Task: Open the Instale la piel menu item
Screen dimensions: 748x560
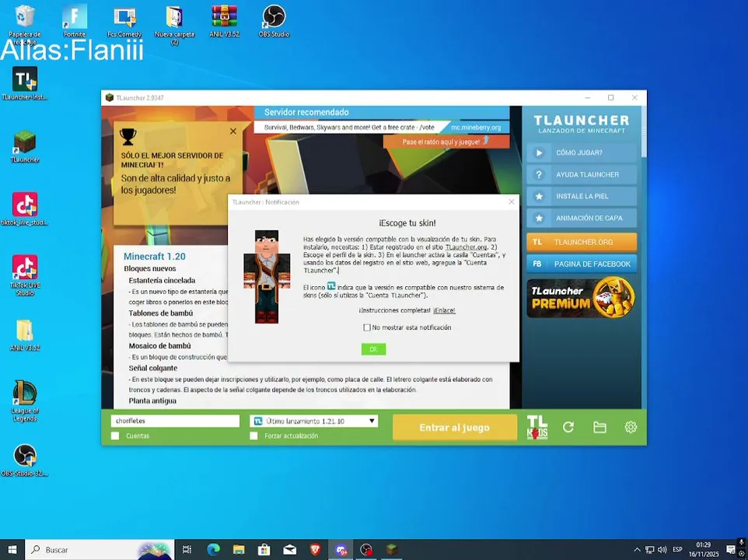Action: tap(582, 196)
